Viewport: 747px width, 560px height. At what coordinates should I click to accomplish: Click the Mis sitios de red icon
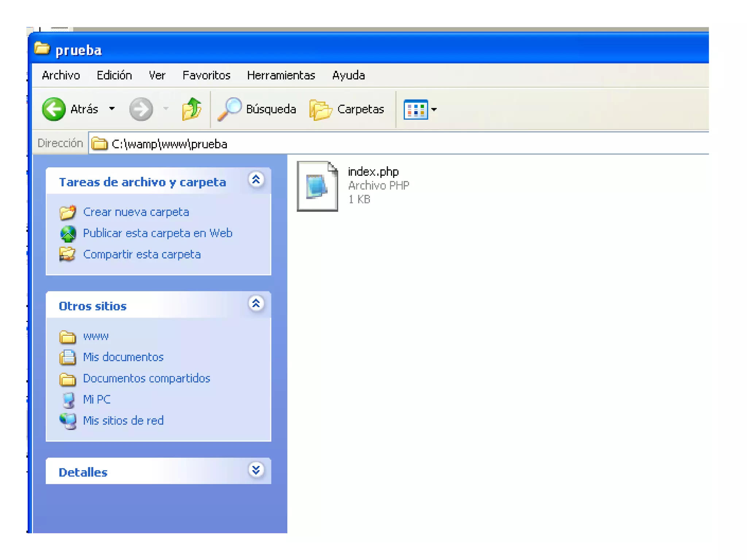[68, 421]
